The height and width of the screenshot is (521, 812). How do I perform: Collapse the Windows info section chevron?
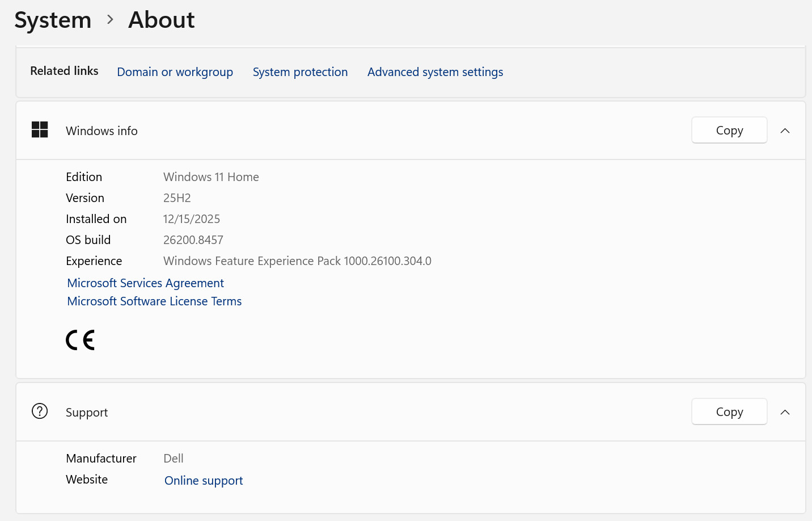tap(785, 131)
